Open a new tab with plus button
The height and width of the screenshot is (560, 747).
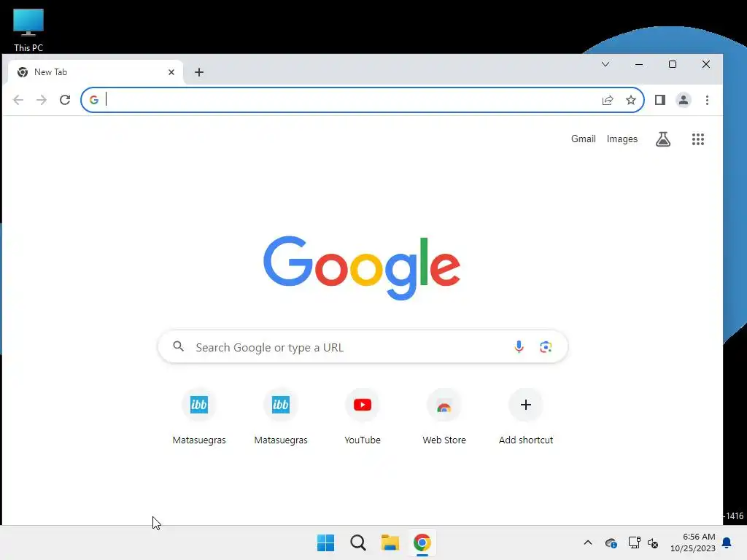(199, 72)
